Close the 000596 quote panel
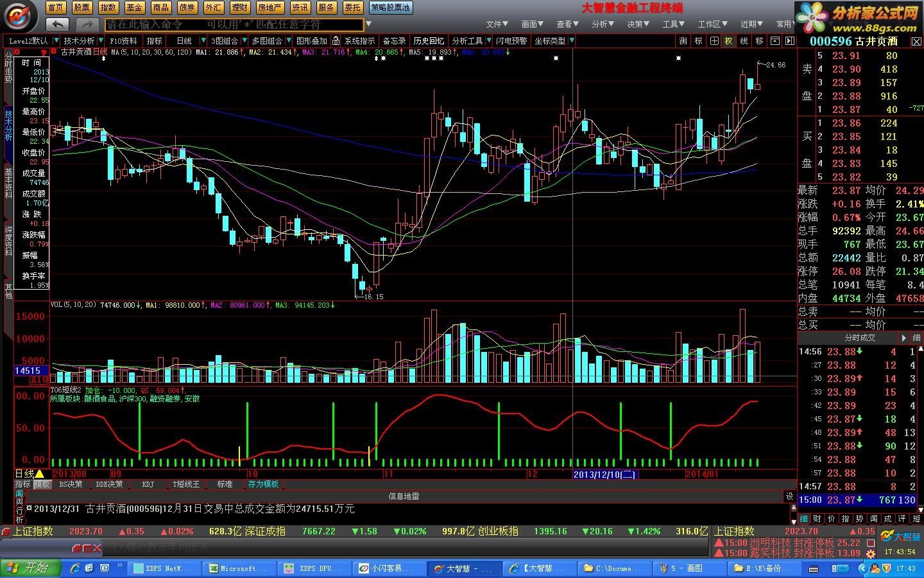This screenshot has height=578, width=924. point(917,41)
